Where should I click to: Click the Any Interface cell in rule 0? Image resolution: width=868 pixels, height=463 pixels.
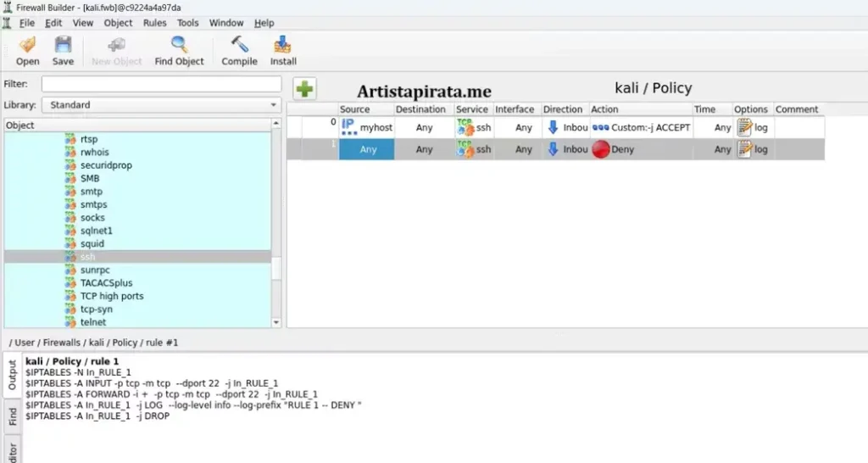(x=518, y=127)
